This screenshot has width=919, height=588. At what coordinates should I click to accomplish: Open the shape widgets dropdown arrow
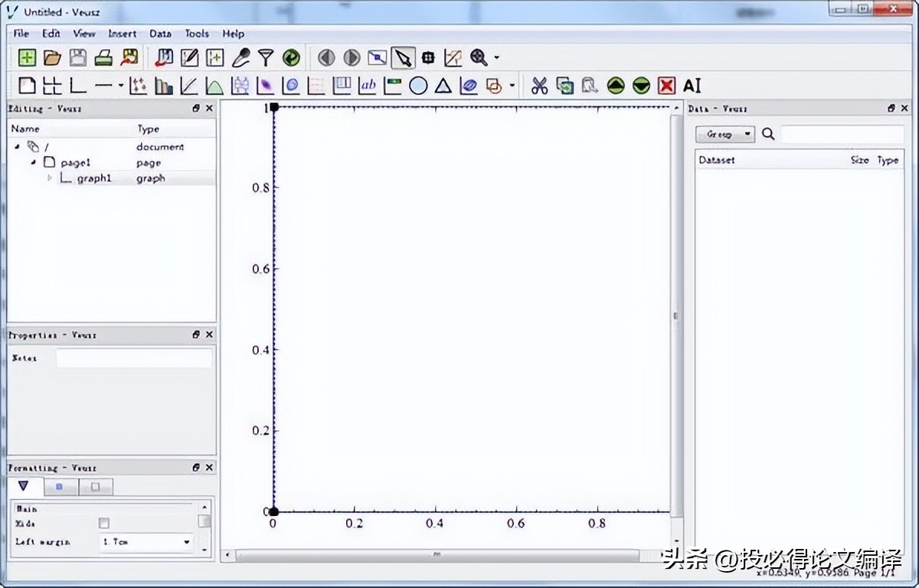click(x=512, y=86)
